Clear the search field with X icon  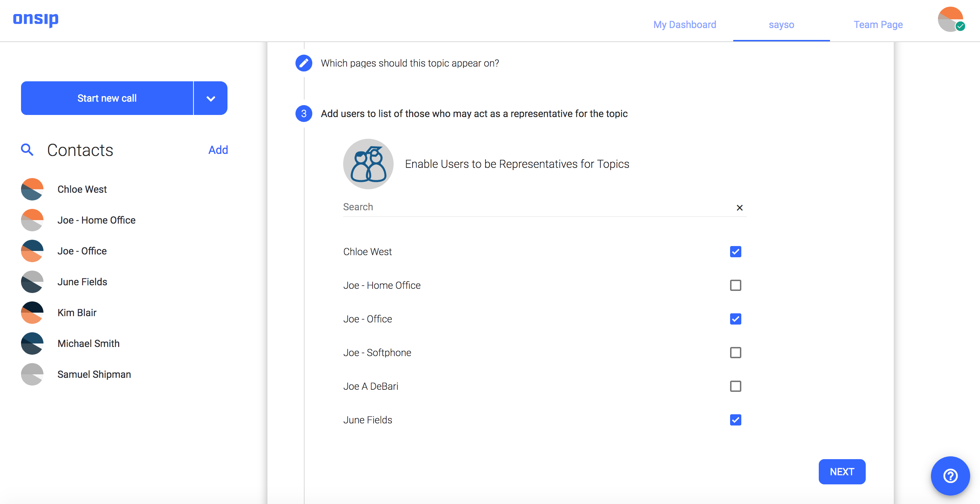click(x=739, y=208)
